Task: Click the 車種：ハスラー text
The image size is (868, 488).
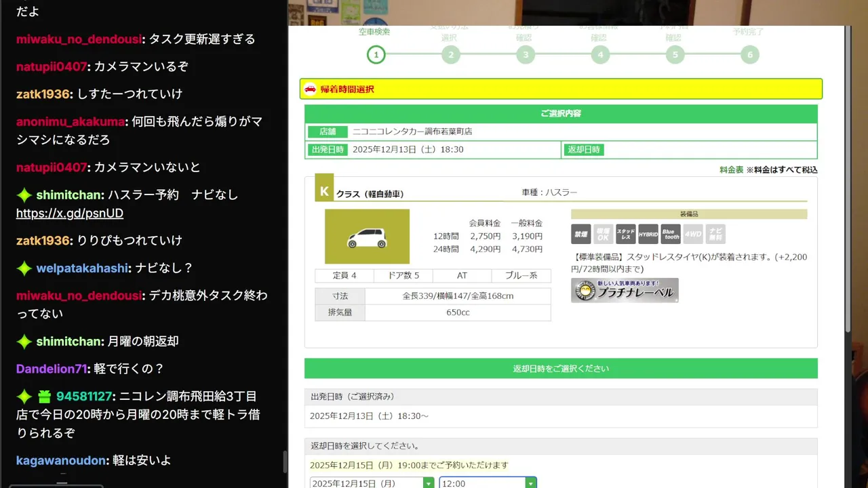Action: coord(549,192)
